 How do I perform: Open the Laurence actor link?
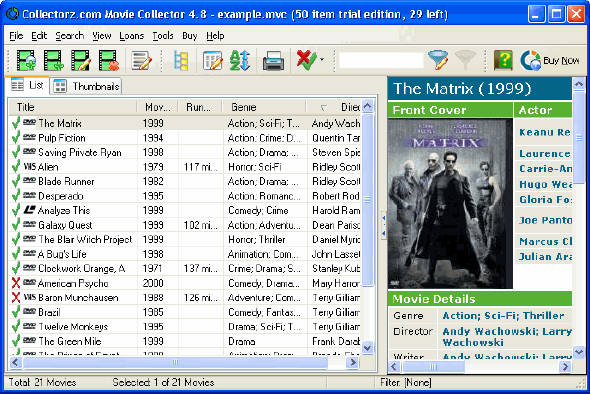click(x=545, y=154)
